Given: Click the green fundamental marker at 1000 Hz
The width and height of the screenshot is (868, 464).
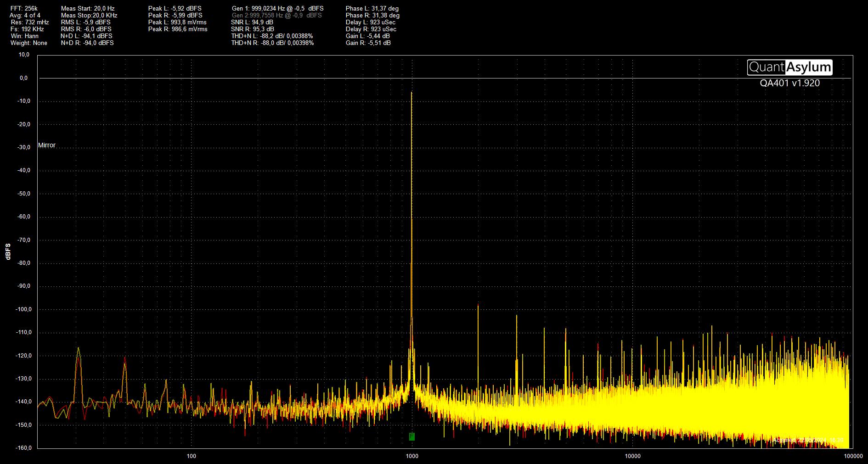Looking at the screenshot, I should point(412,436).
